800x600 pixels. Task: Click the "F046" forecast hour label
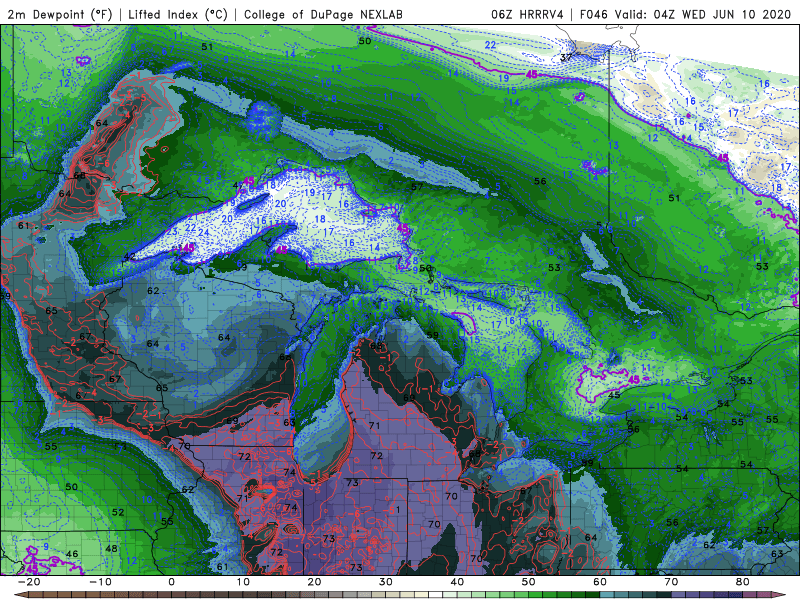(594, 14)
